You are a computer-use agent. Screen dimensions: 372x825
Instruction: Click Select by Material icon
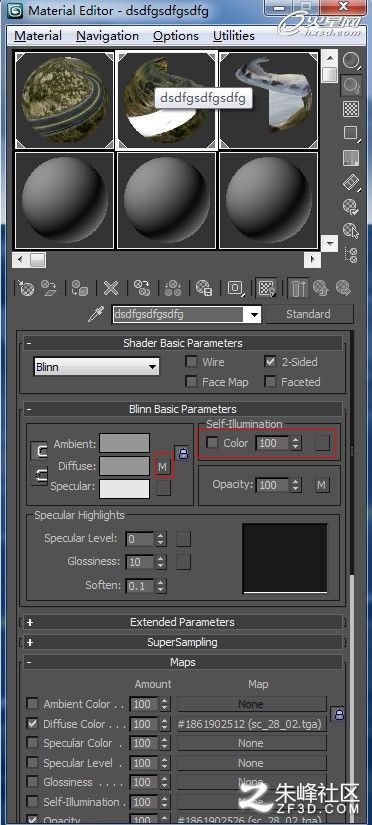[350, 230]
